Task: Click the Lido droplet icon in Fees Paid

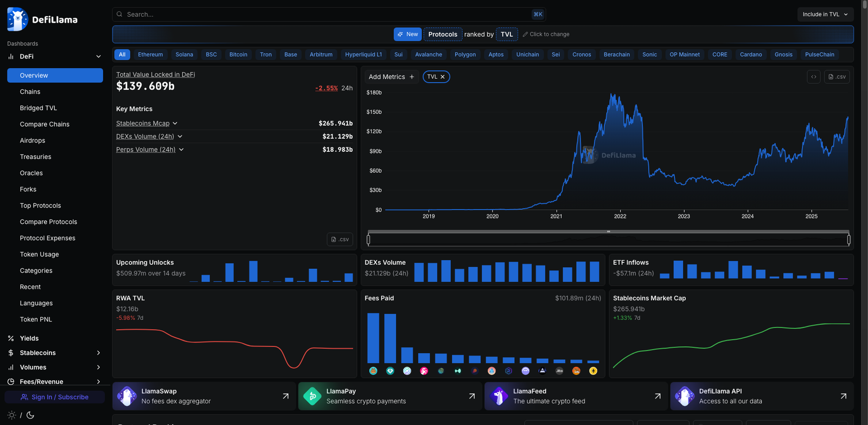Action: click(492, 371)
